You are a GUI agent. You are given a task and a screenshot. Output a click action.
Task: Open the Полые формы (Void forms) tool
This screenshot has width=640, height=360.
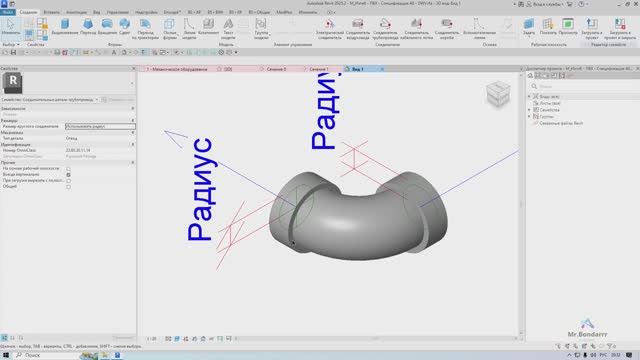[169, 29]
